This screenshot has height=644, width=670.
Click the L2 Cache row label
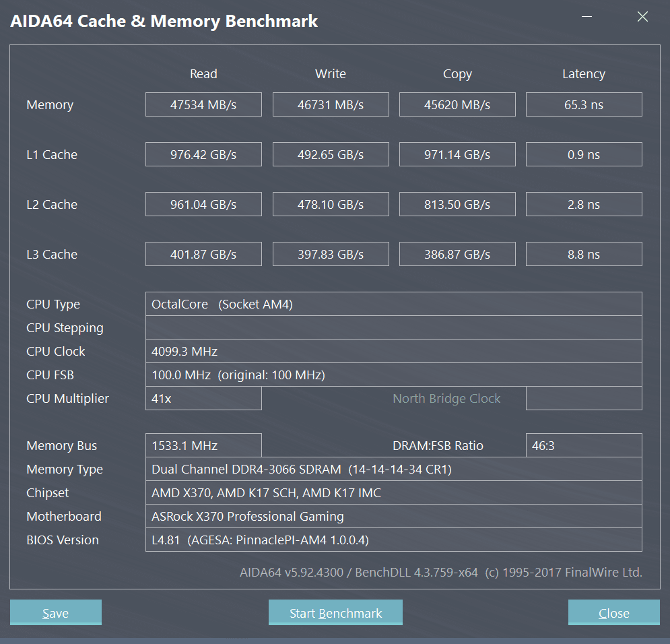pos(52,204)
